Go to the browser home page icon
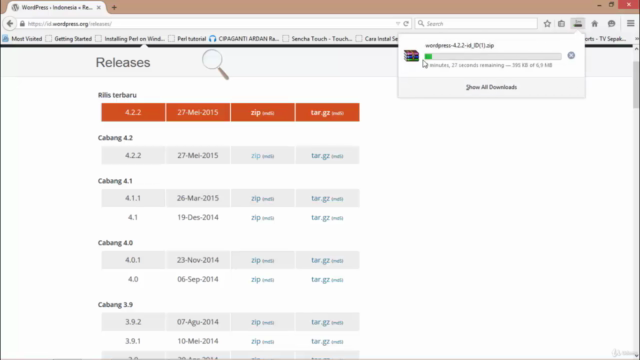Viewport: 640px width, 360px height. click(595, 24)
